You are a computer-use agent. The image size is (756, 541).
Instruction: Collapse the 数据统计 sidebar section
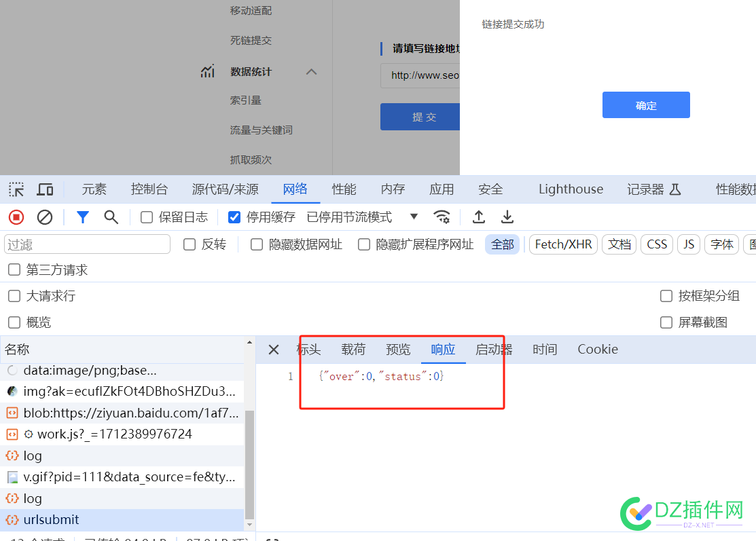312,72
